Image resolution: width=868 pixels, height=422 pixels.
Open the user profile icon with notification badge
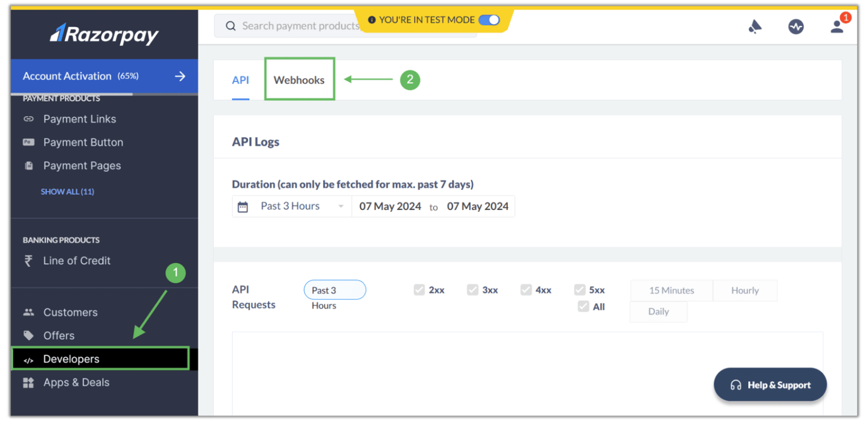[x=837, y=26]
